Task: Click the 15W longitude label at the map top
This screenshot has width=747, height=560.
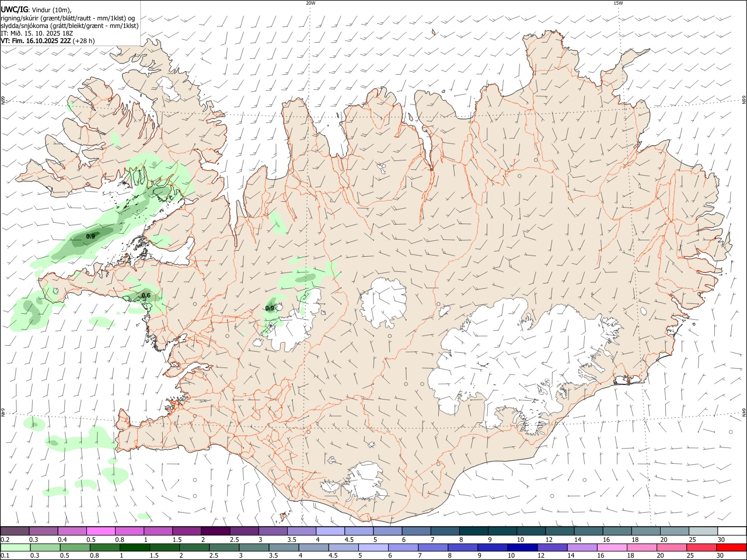Action: (x=618, y=3)
